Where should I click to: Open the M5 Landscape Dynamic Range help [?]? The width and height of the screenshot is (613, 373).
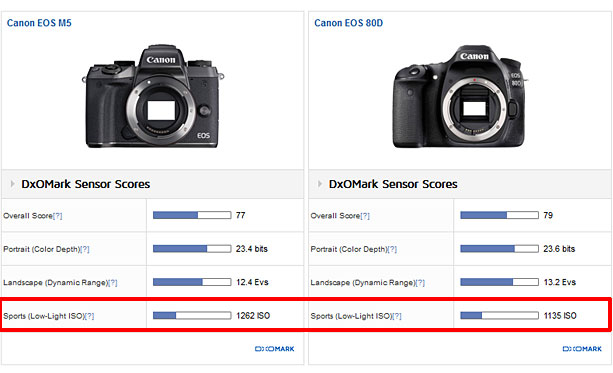click(112, 283)
